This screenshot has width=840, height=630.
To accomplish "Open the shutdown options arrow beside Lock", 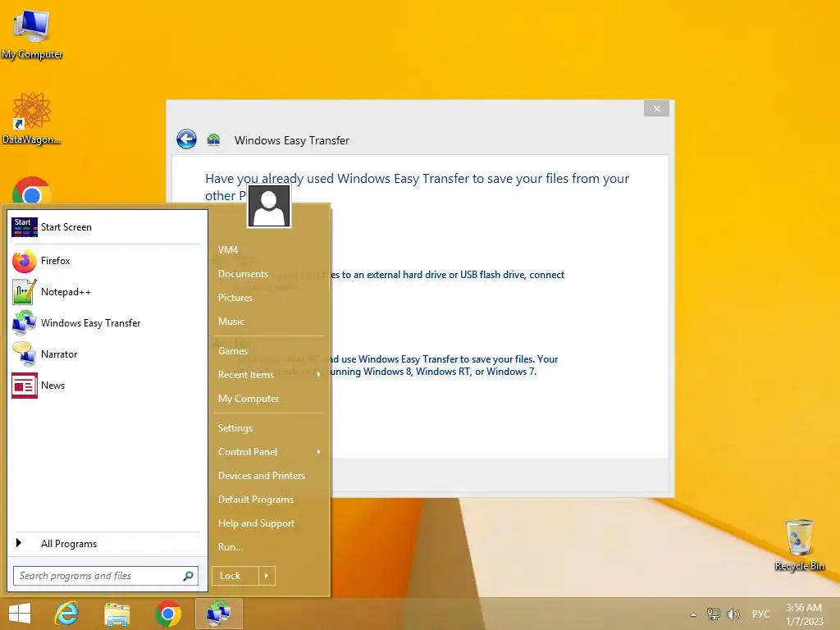I will pos(267,576).
